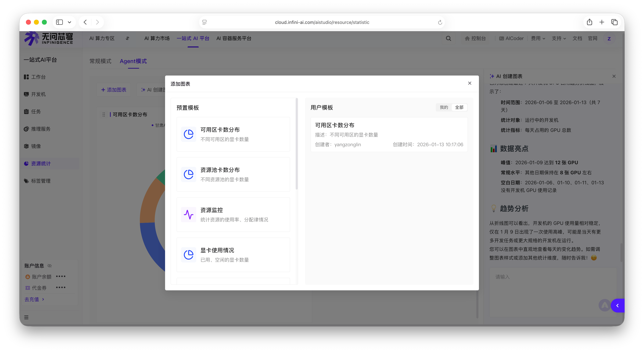This screenshot has width=644, height=352.
Task: Switch user templates to 我的
Action: 444,107
